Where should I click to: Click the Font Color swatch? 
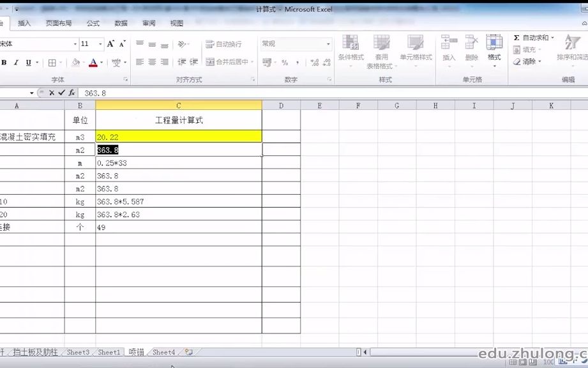(x=94, y=63)
